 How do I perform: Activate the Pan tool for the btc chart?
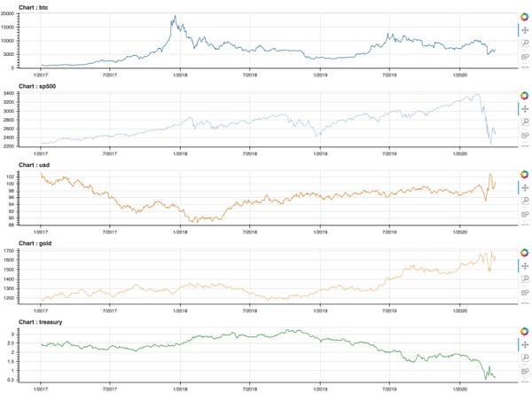524,29
